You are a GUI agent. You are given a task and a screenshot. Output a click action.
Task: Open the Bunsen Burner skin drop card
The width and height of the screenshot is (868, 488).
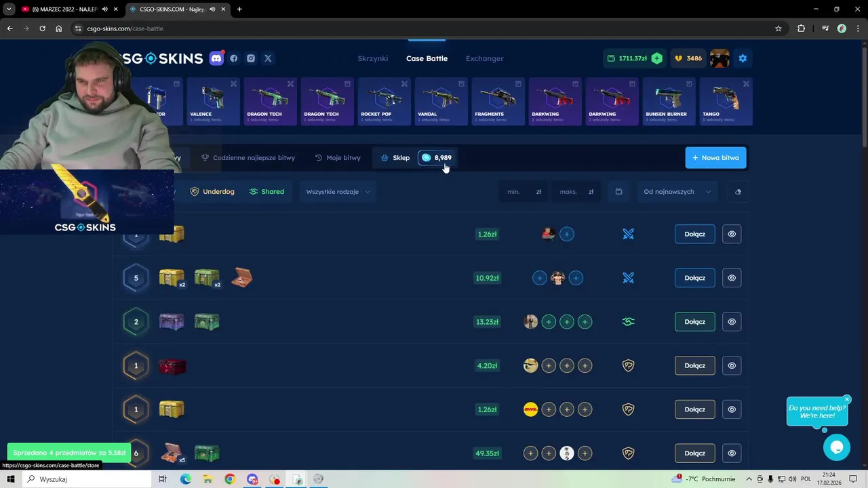tap(668, 102)
